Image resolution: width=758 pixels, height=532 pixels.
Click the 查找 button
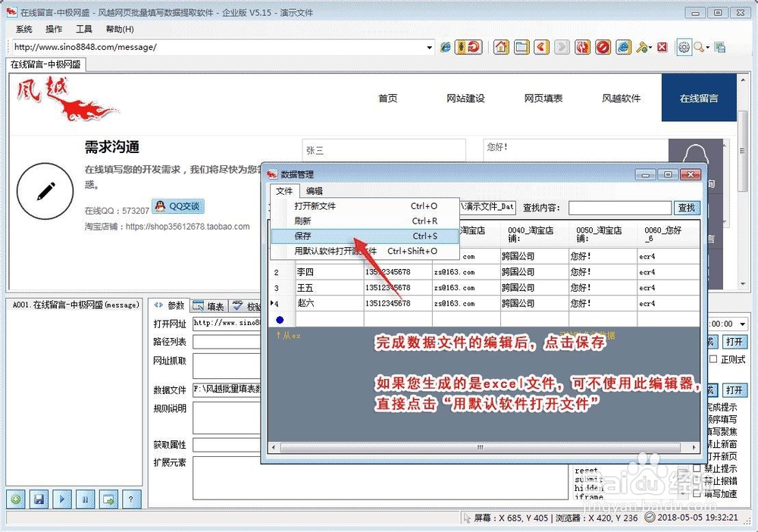tap(687, 208)
